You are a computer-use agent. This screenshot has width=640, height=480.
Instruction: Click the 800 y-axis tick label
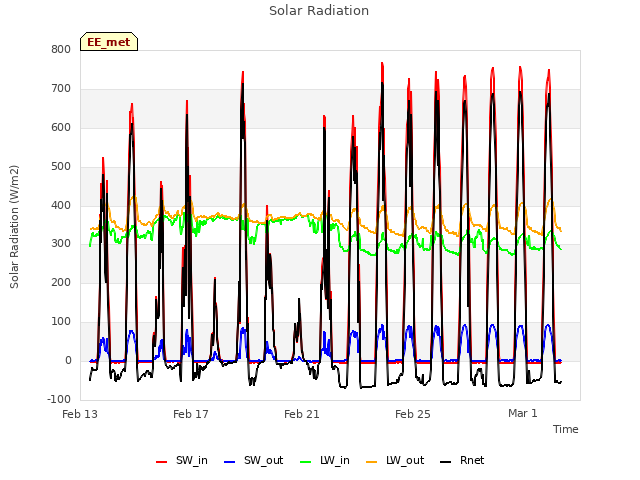[61, 50]
